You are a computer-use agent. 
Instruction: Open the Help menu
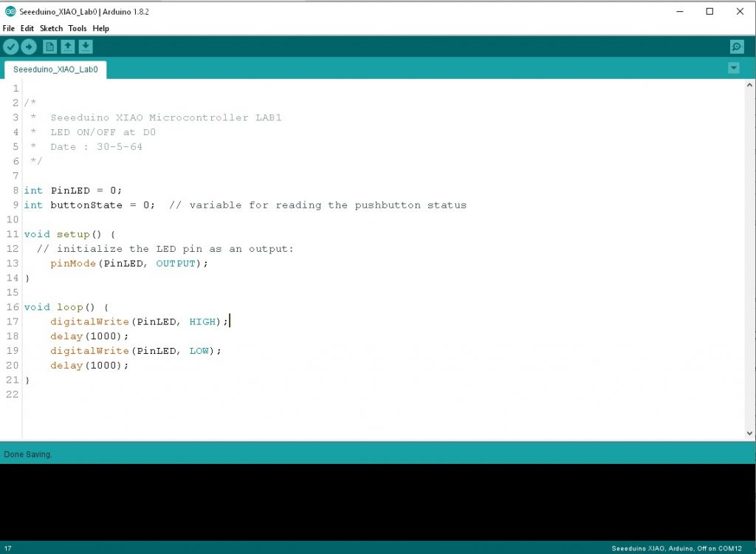[100, 29]
